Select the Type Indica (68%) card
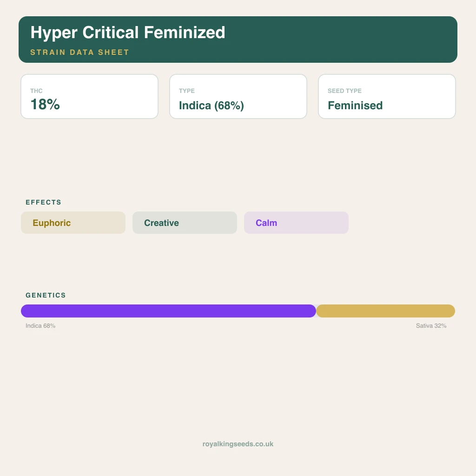The width and height of the screenshot is (476, 476). pyautogui.click(x=238, y=97)
